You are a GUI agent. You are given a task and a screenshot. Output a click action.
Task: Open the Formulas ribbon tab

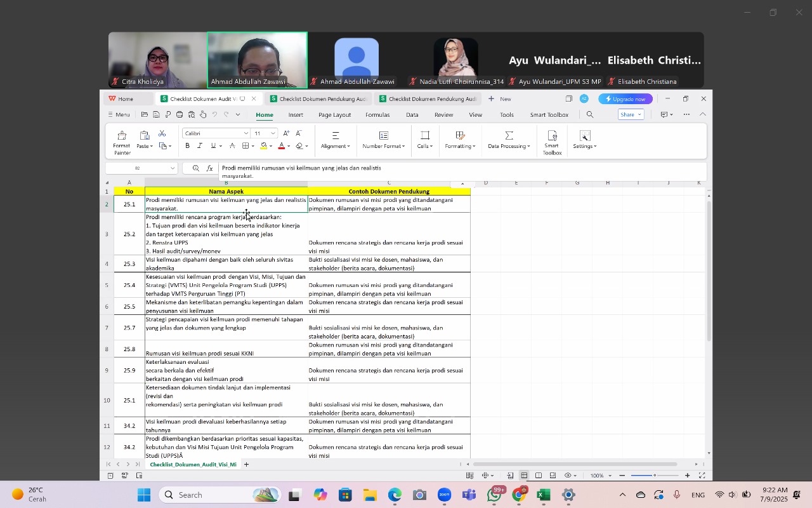coord(377,115)
